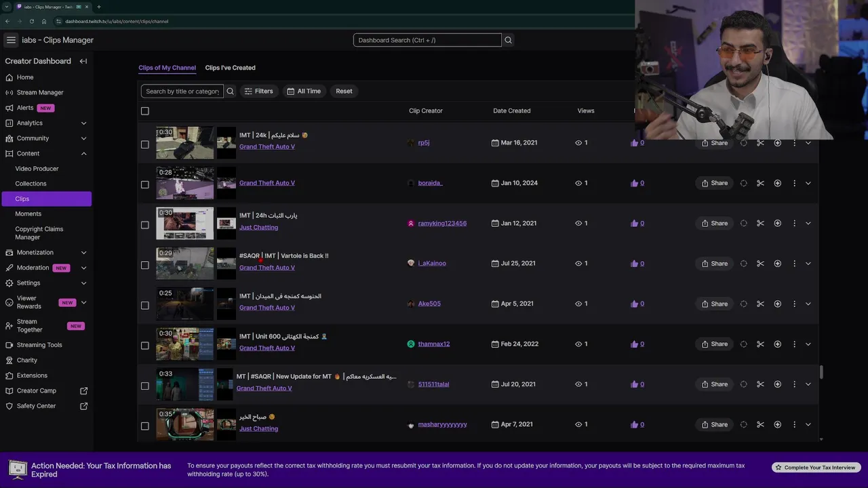The width and height of the screenshot is (868, 488).
Task: Play the 0:33 New Update clip thumbnail
Action: [185, 384]
